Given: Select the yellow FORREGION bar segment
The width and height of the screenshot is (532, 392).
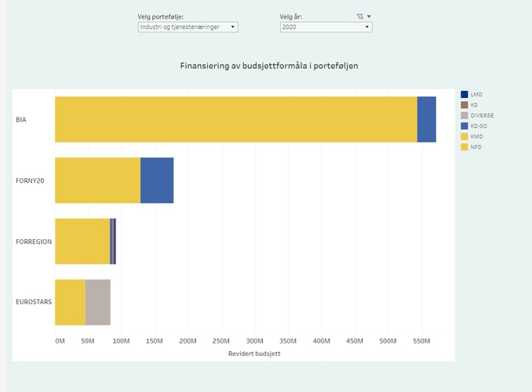Looking at the screenshot, I should (82, 241).
